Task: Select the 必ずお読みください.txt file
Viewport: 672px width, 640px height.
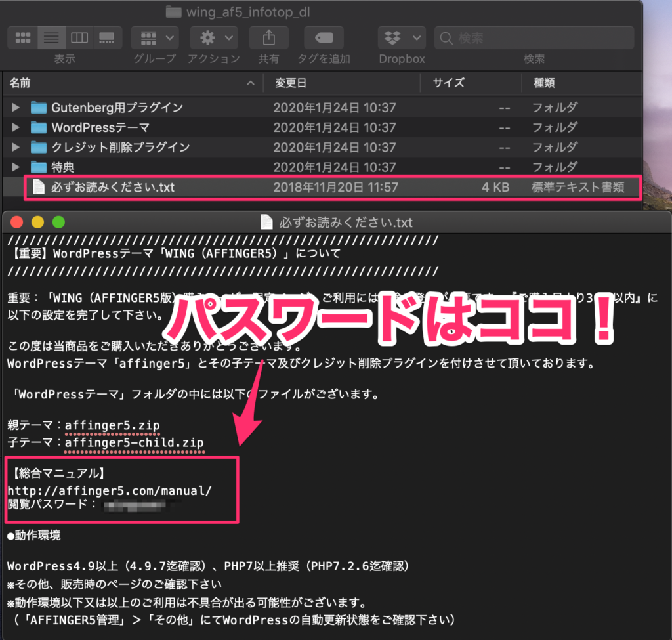Action: point(323,187)
